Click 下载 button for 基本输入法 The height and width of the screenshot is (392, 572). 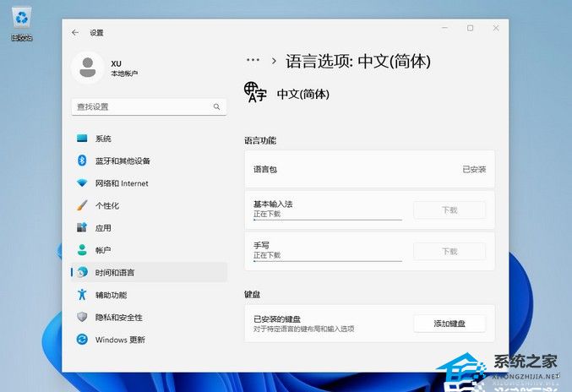coord(449,210)
